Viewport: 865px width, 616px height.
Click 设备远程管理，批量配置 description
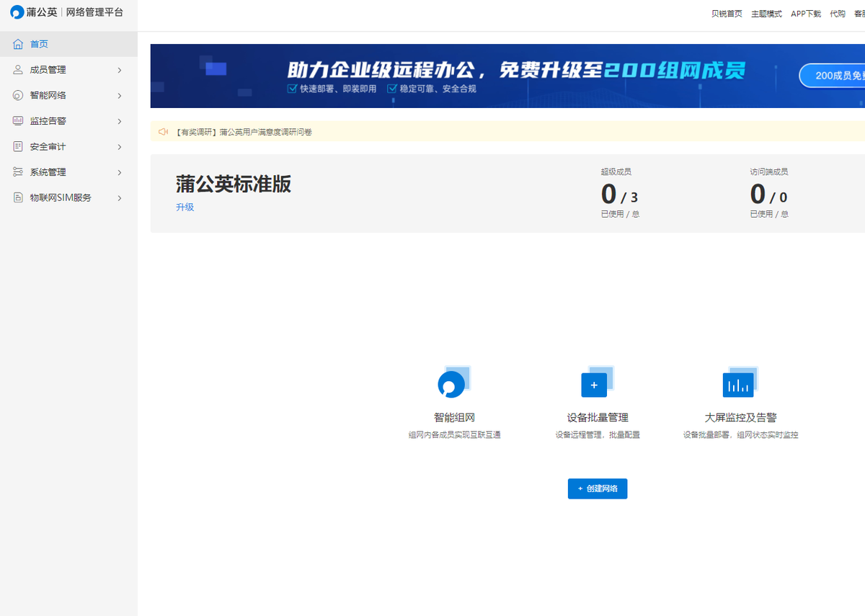click(x=598, y=435)
